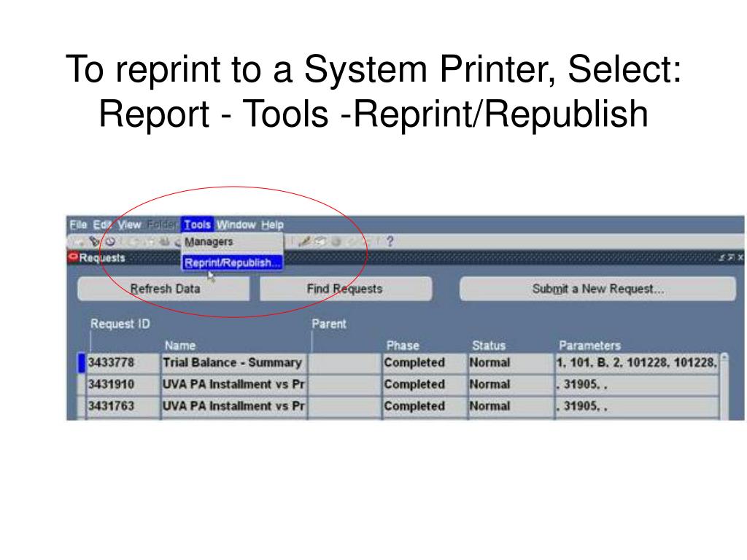
Task: Click the Find Requests button
Action: tap(345, 289)
